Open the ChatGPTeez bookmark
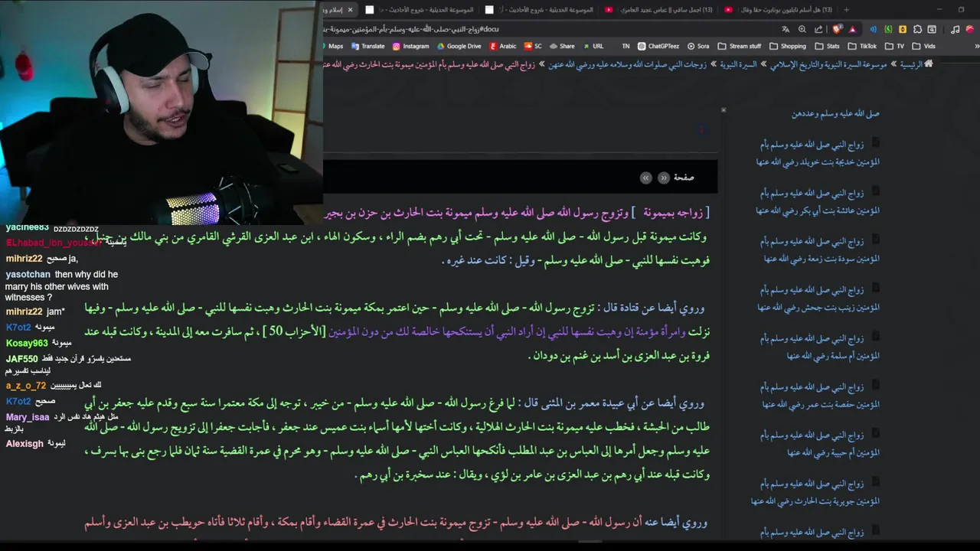 tap(658, 46)
